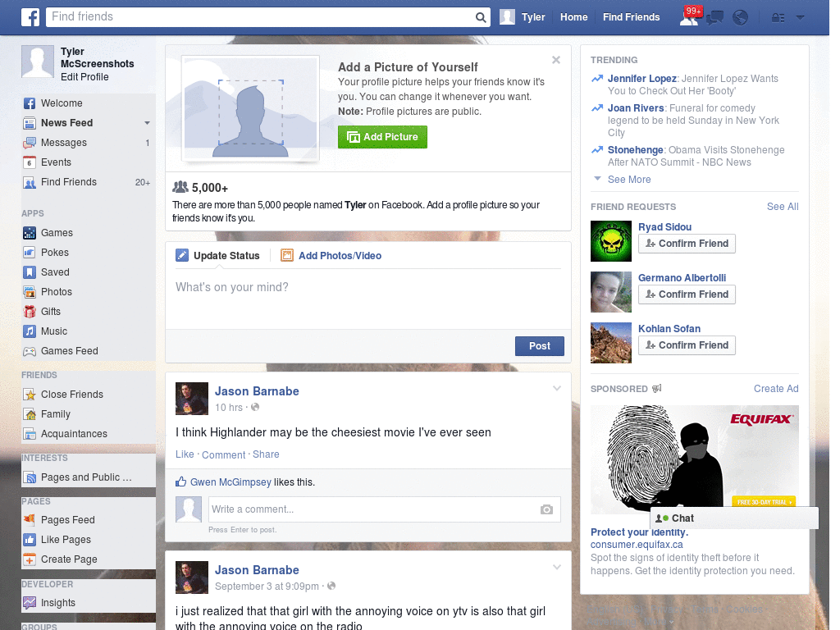Screen dimensions: 840x630
Task: Dismiss Add a Picture card
Action: [x=556, y=60]
